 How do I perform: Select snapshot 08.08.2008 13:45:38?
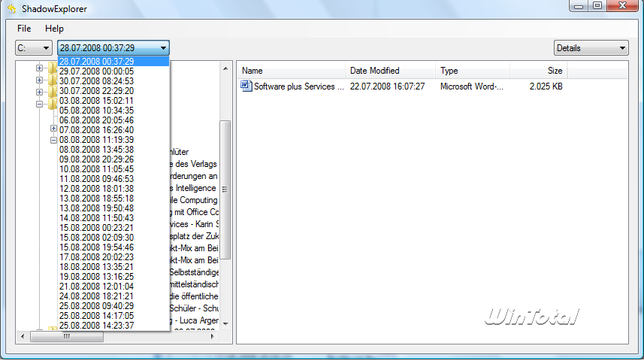coord(113,150)
